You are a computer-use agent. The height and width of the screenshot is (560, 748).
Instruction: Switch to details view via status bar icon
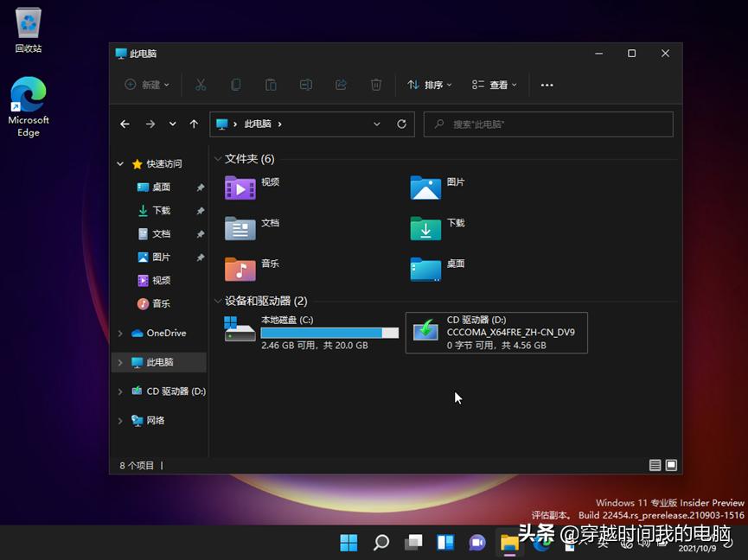[655, 465]
